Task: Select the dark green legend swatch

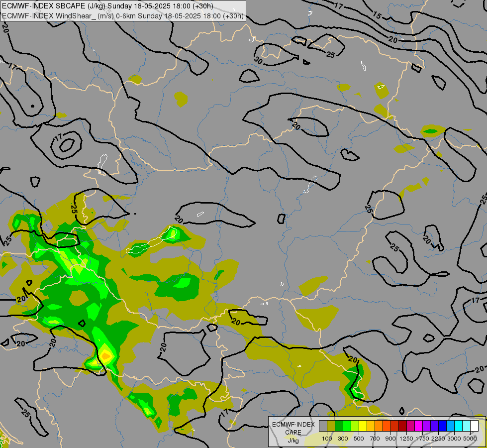Action: pos(339,426)
